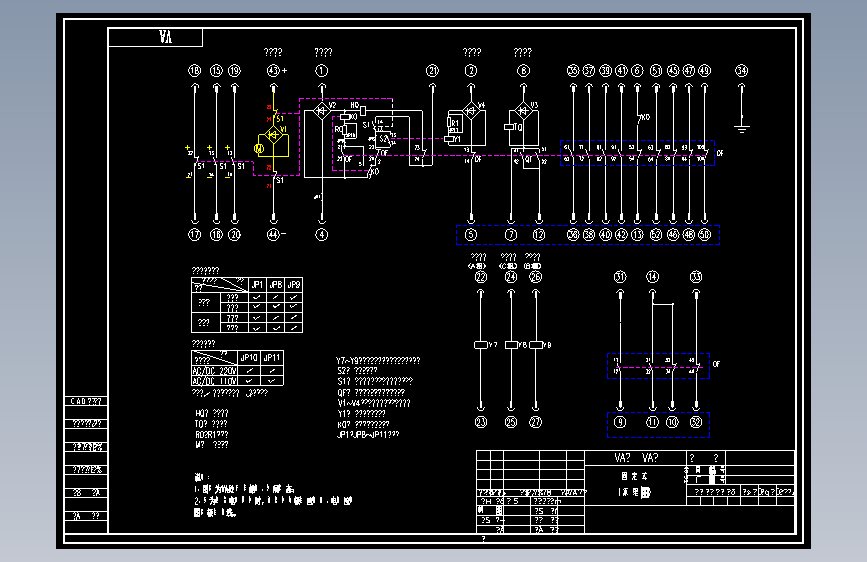Select bottom terminal circle numbered 20

tap(234, 235)
